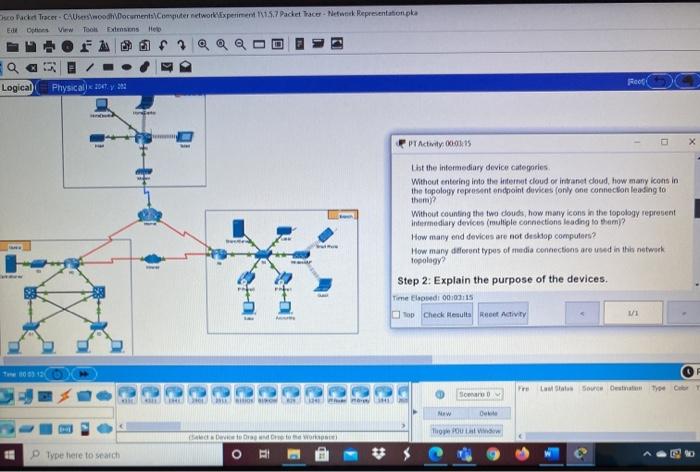
Task: Click the Check Results button
Action: click(447, 314)
